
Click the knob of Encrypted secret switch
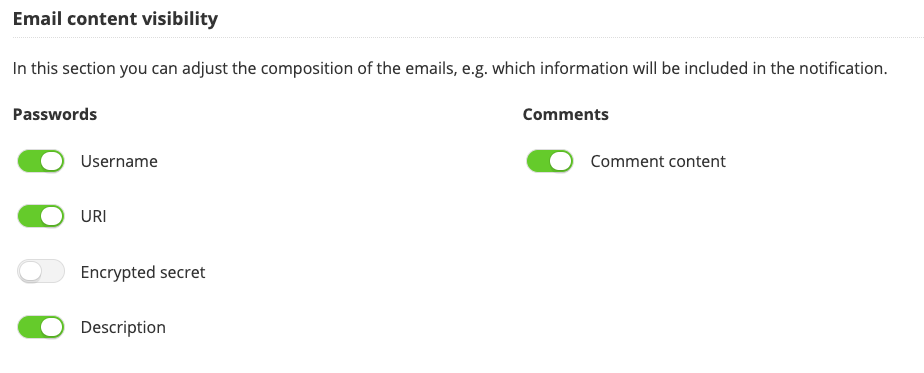coord(29,272)
